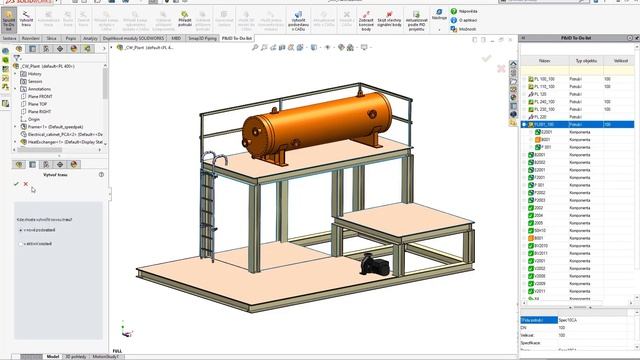Expand the Annotations tree node
The height and width of the screenshot is (360, 640).
tap(16, 89)
